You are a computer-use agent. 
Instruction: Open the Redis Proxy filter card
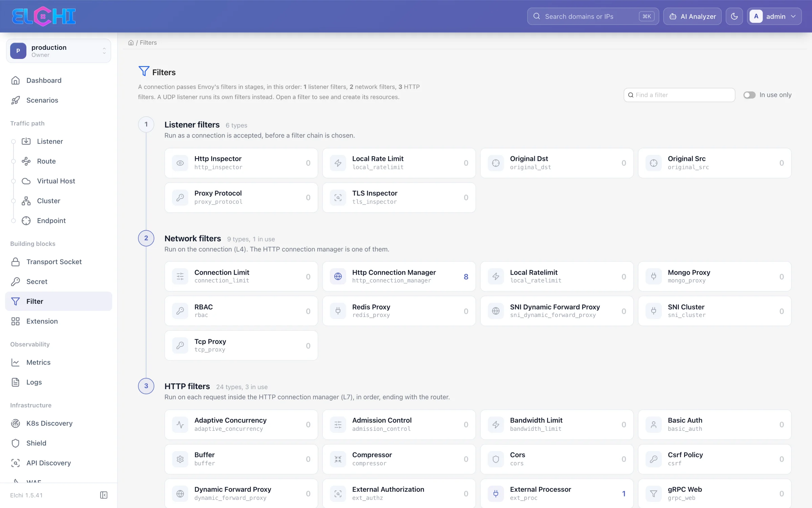pos(399,311)
